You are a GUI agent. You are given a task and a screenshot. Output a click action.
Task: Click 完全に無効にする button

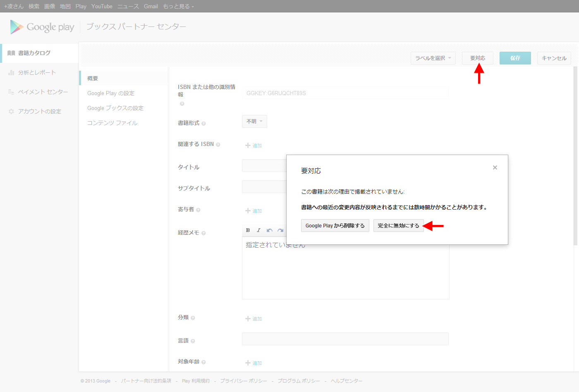pyautogui.click(x=399, y=225)
